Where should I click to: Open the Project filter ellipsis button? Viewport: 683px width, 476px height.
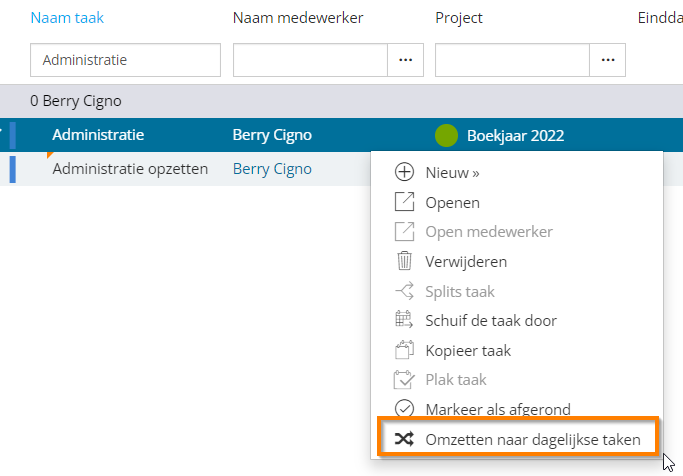pos(608,60)
